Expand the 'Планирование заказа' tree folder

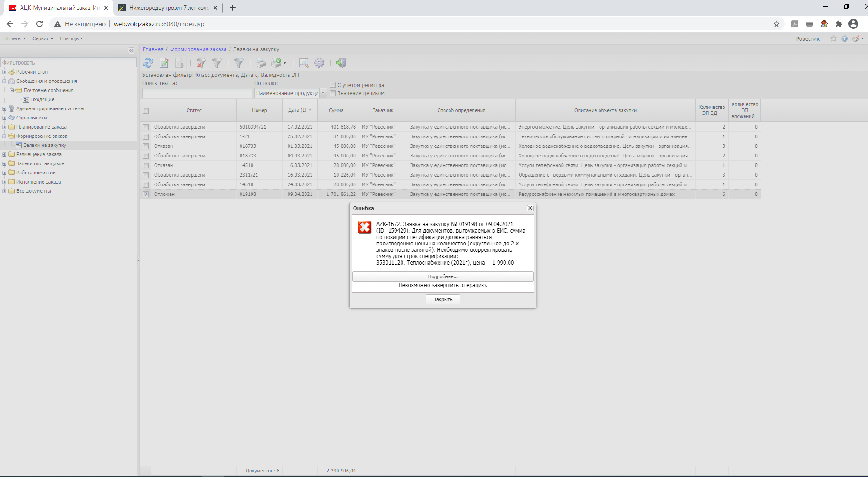click(5, 127)
